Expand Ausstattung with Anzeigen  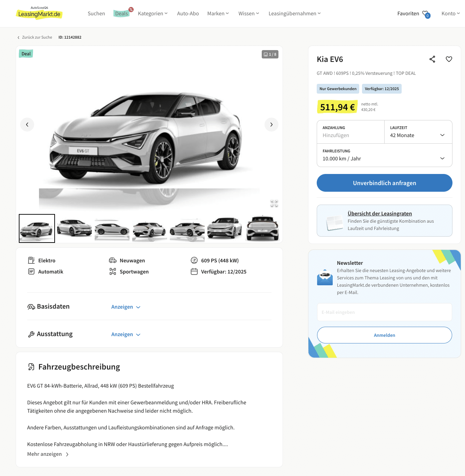coord(126,334)
